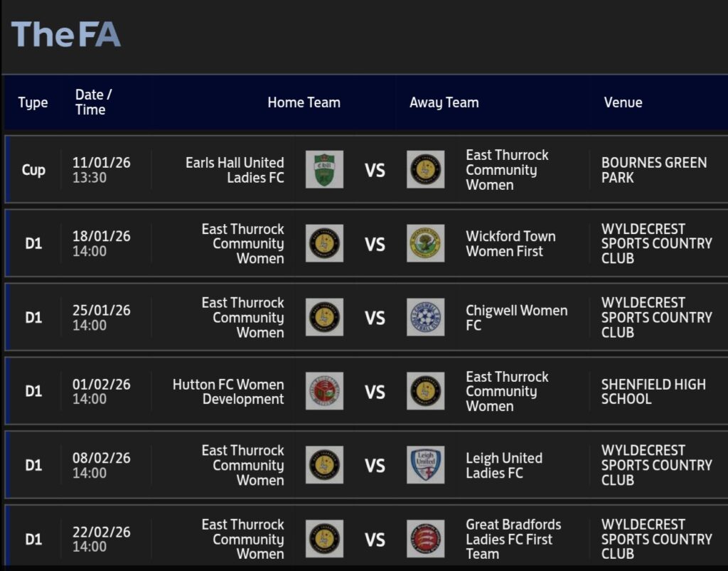The height and width of the screenshot is (571, 728).
Task: Click the Type column header
Action: pos(33,102)
